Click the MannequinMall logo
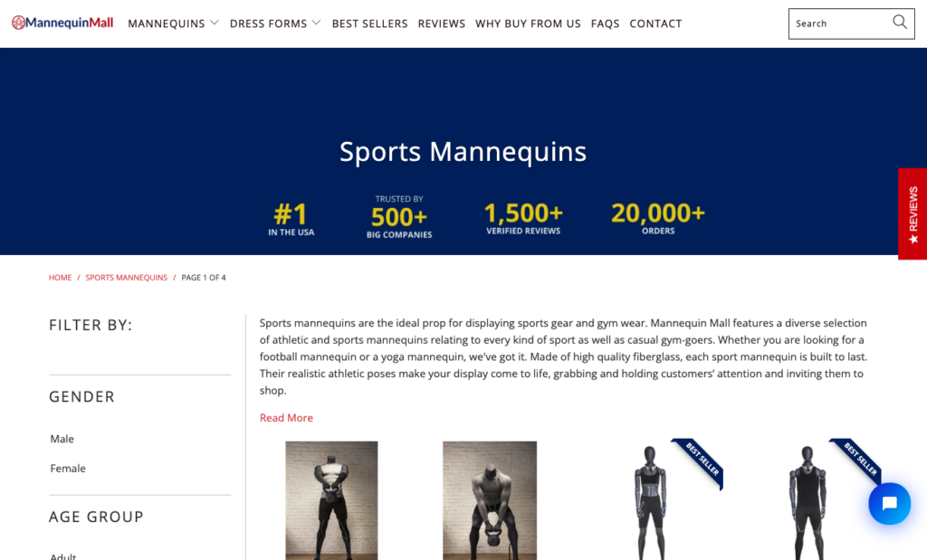This screenshot has width=927, height=560. [x=62, y=23]
